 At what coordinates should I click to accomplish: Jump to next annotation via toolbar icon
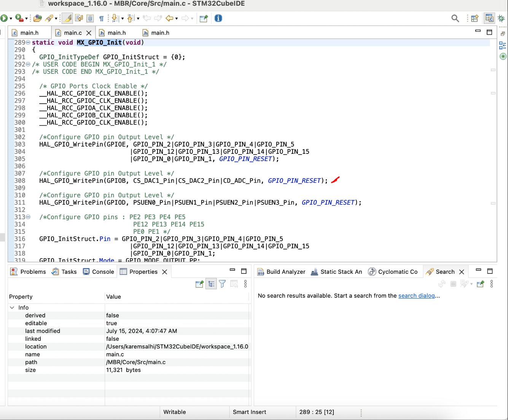point(115,18)
